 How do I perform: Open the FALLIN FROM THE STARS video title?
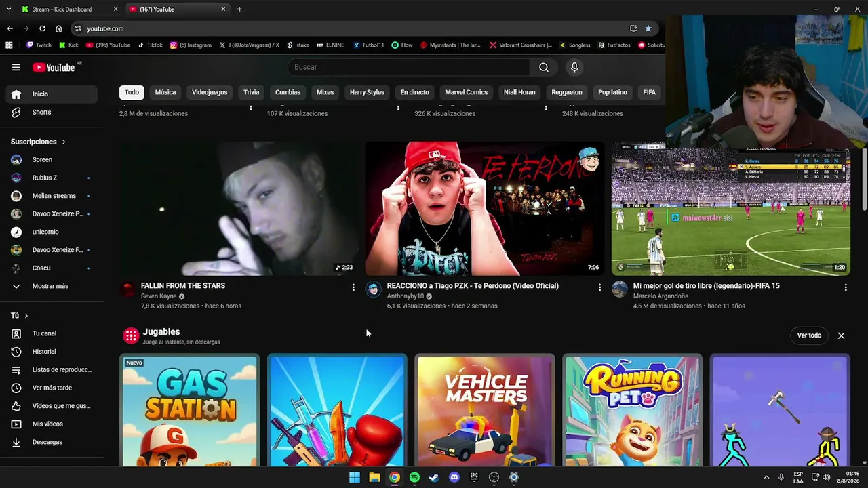(183, 286)
